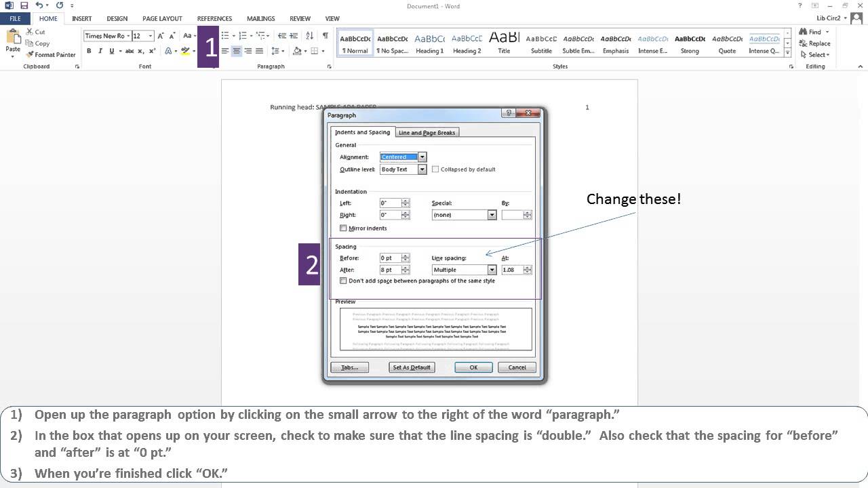Click the line spacing At value field
Image resolution: width=868 pixels, height=488 pixels.
[512, 270]
